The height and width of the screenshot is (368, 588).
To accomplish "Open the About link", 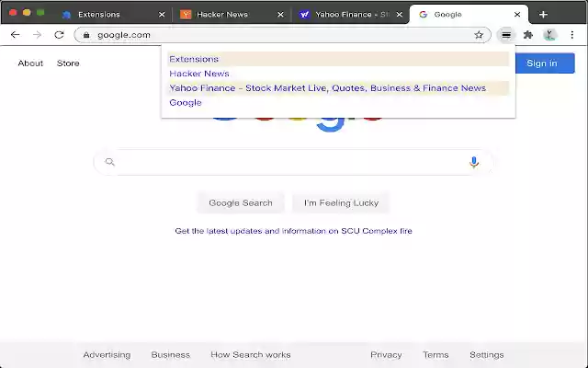I will [x=30, y=63].
